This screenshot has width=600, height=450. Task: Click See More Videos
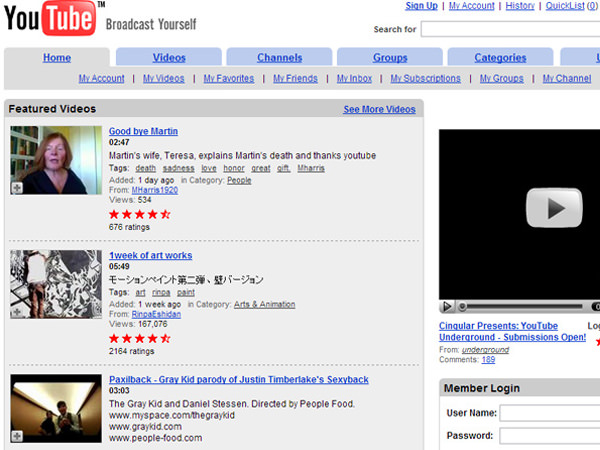[x=379, y=109]
